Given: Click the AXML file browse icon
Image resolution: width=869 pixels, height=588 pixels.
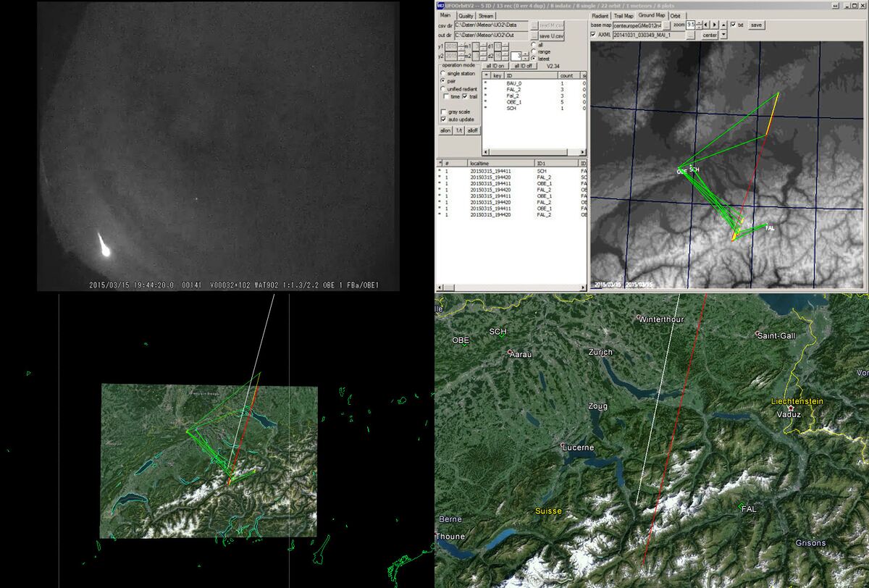Looking at the screenshot, I should [691, 35].
